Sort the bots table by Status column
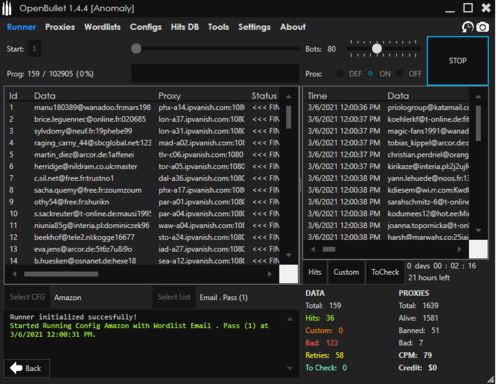 tap(264, 96)
